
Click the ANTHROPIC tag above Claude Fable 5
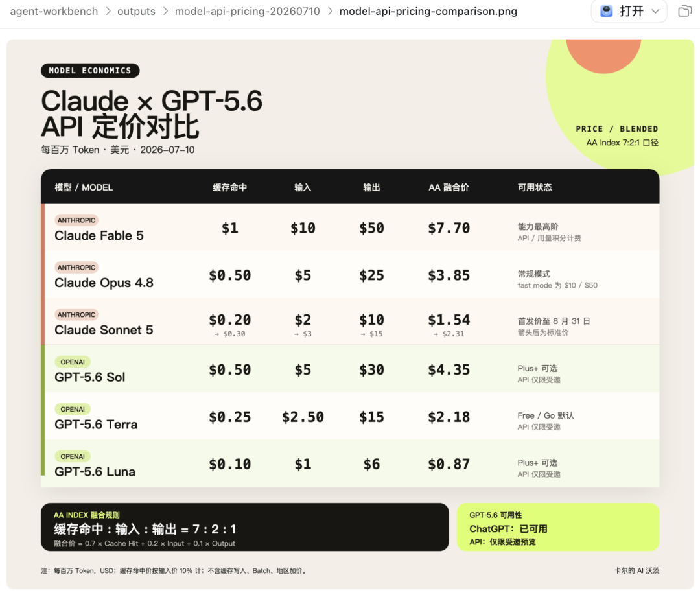(x=76, y=220)
